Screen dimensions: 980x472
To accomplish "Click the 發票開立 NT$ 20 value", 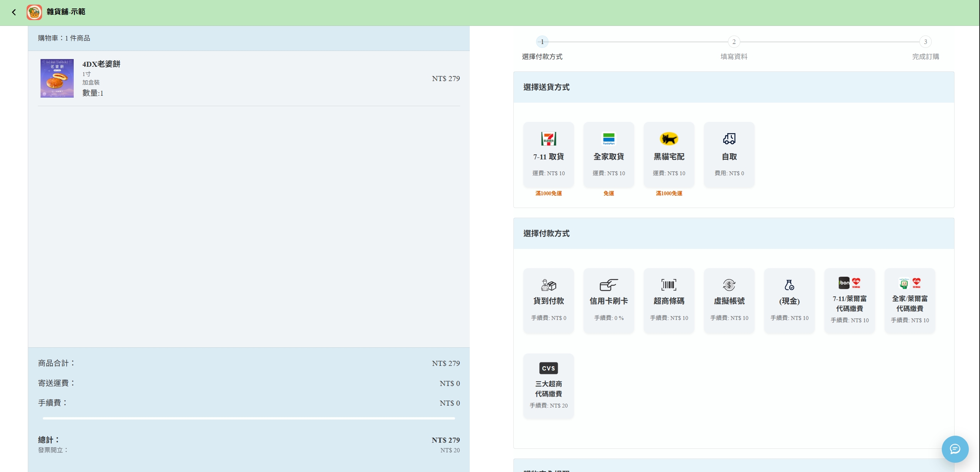I will point(450,450).
